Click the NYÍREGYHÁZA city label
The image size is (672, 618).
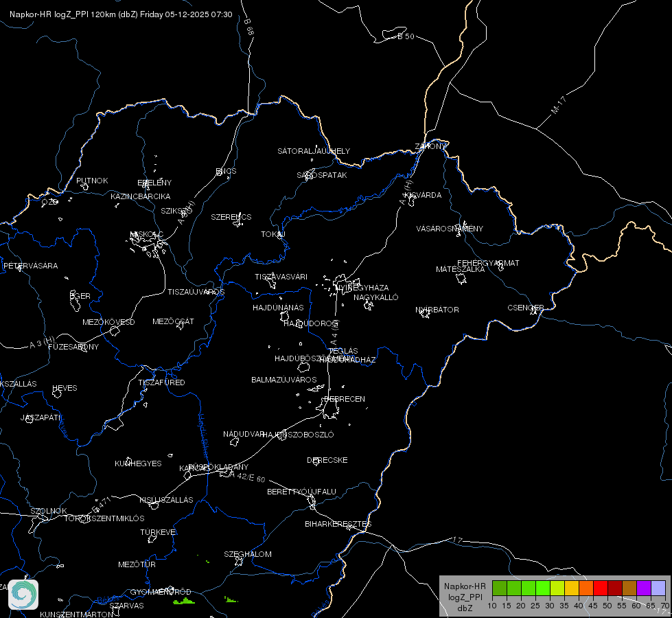(x=362, y=288)
